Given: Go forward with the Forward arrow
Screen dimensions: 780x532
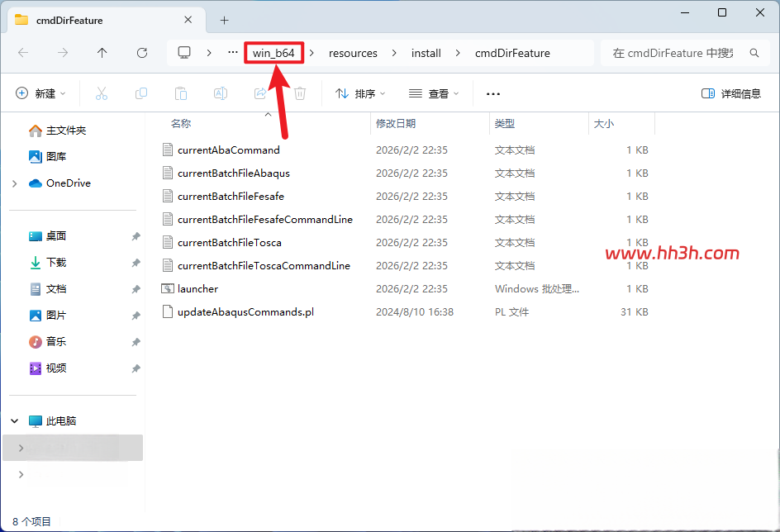Looking at the screenshot, I should pyautogui.click(x=63, y=53).
